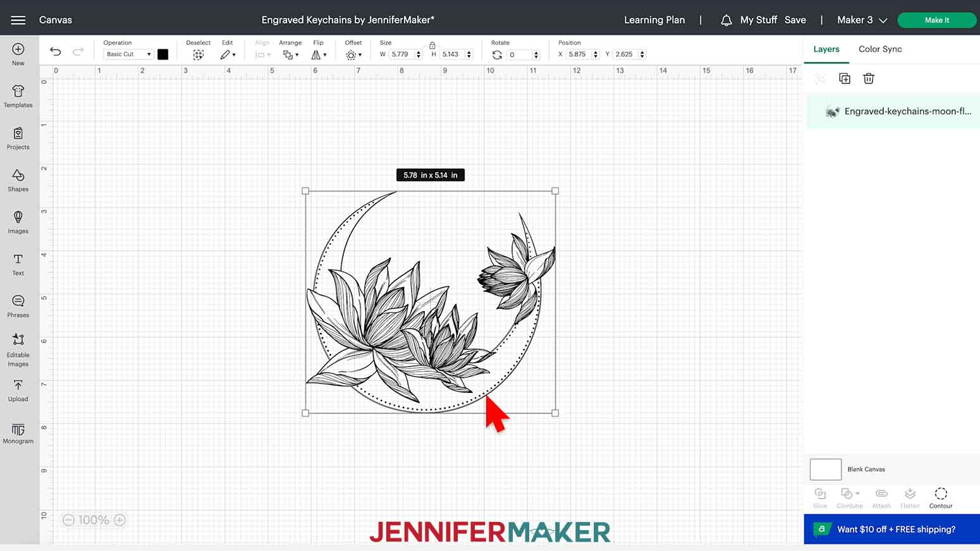Click the Flatten tool
This screenshot has height=551, width=980.
coord(910,498)
